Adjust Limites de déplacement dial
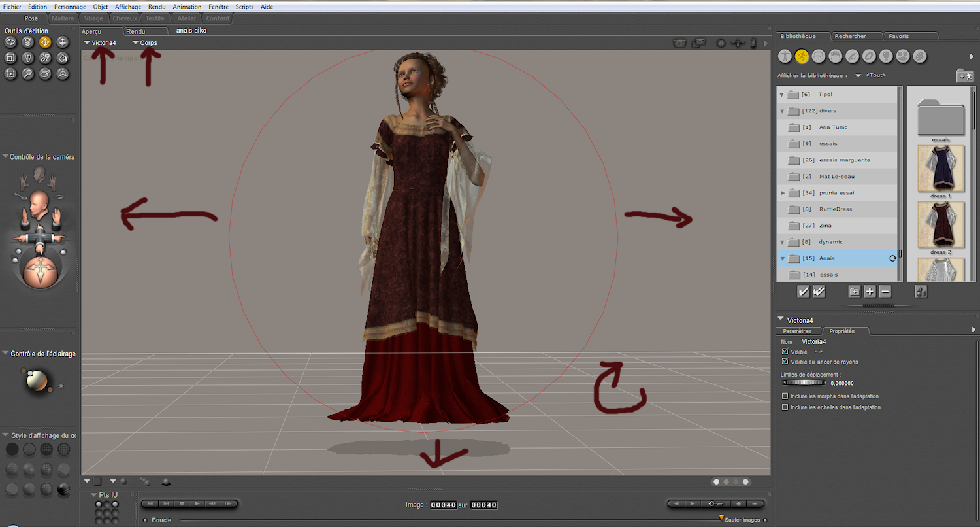The height and width of the screenshot is (527, 980). tap(804, 383)
